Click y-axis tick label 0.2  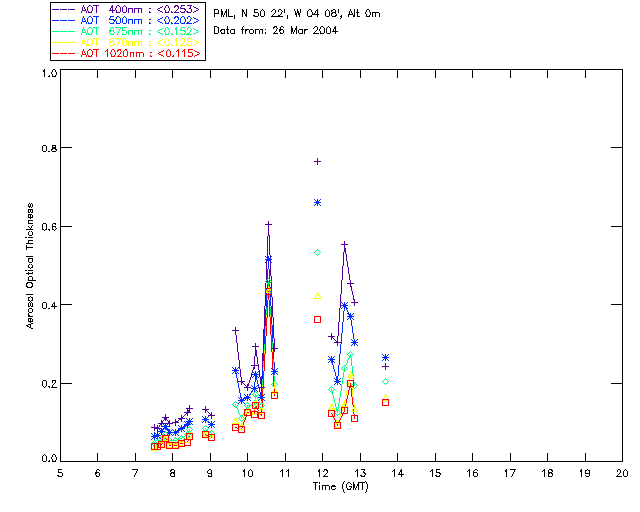pyautogui.click(x=49, y=383)
